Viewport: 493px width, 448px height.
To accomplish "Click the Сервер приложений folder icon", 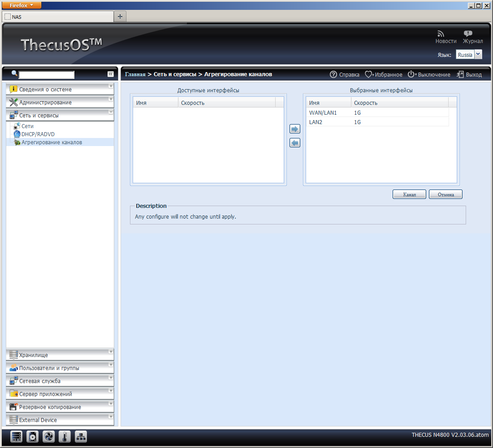I will 13,394.
